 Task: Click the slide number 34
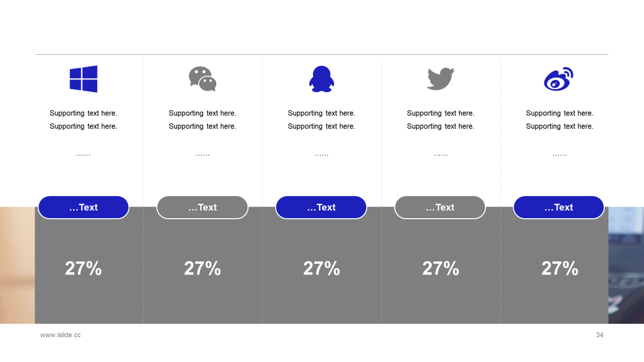(x=600, y=335)
